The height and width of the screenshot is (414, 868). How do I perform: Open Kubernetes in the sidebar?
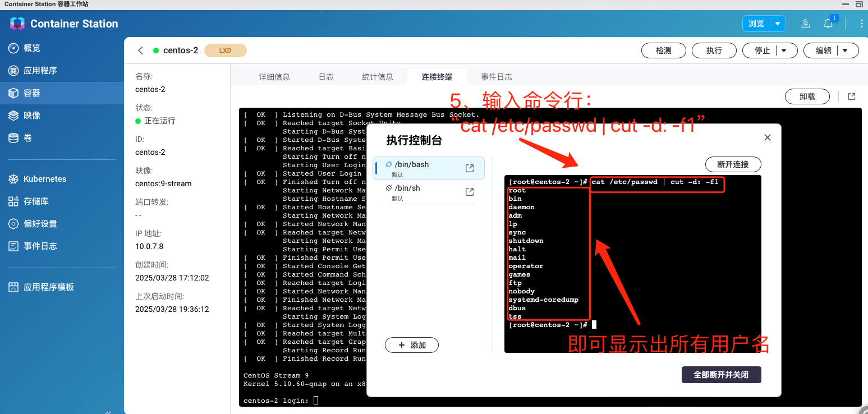pos(62,179)
